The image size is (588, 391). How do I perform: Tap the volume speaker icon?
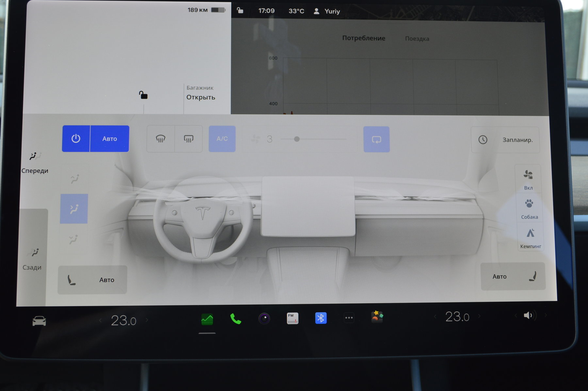click(528, 315)
